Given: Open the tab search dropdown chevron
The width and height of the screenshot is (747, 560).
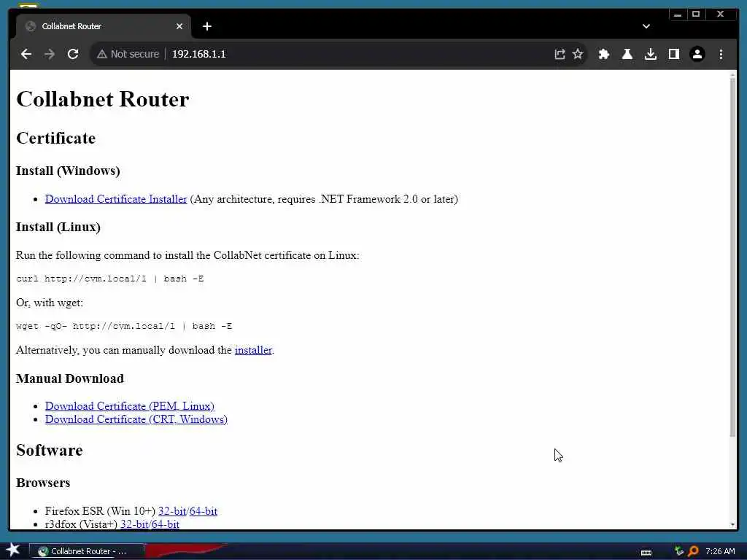Looking at the screenshot, I should tap(646, 26).
